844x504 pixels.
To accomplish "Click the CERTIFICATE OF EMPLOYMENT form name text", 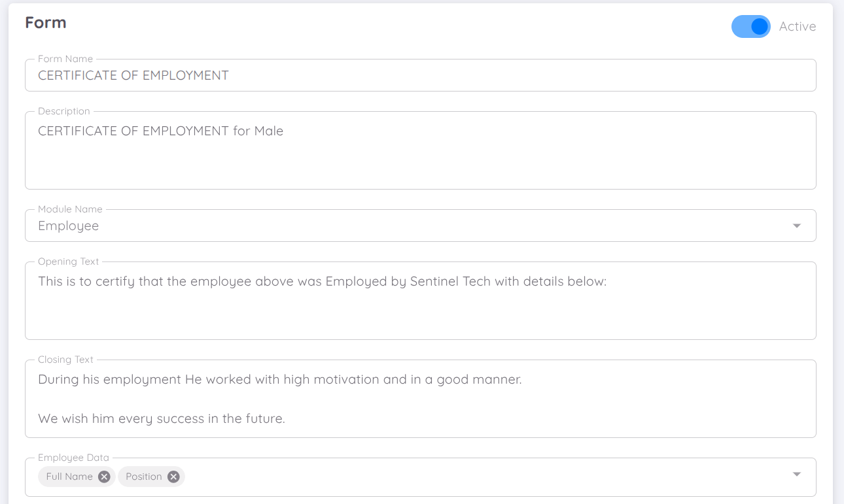I will (133, 75).
